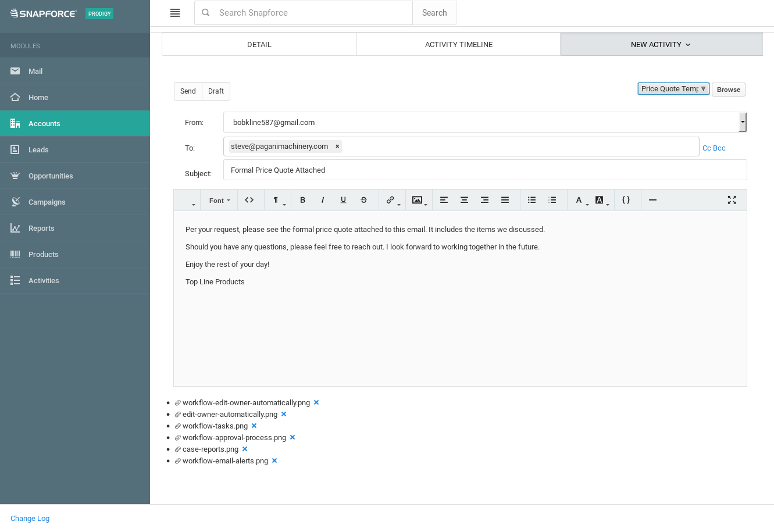Click the Opportunities crown icon
The height and width of the screenshot is (532, 774).
click(x=15, y=176)
